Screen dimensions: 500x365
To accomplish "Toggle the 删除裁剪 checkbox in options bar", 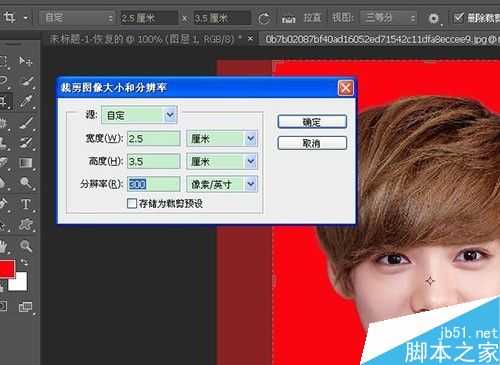I will click(459, 17).
